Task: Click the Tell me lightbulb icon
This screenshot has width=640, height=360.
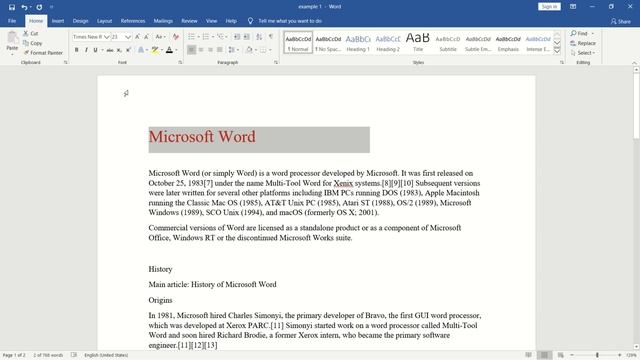Action: (250, 21)
